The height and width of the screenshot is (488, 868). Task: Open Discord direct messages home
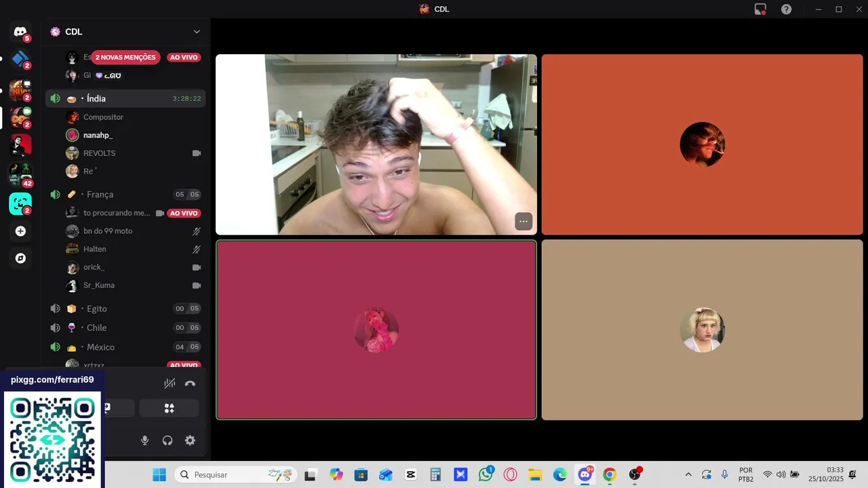coord(20,32)
